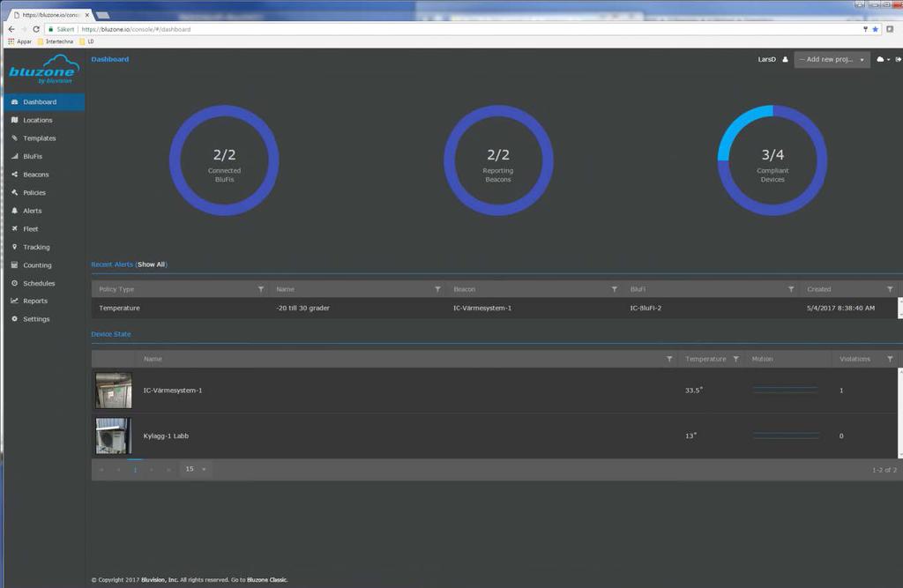This screenshot has height=588, width=903.
Task: Filter the Violations column
Action: pyautogui.click(x=891, y=359)
